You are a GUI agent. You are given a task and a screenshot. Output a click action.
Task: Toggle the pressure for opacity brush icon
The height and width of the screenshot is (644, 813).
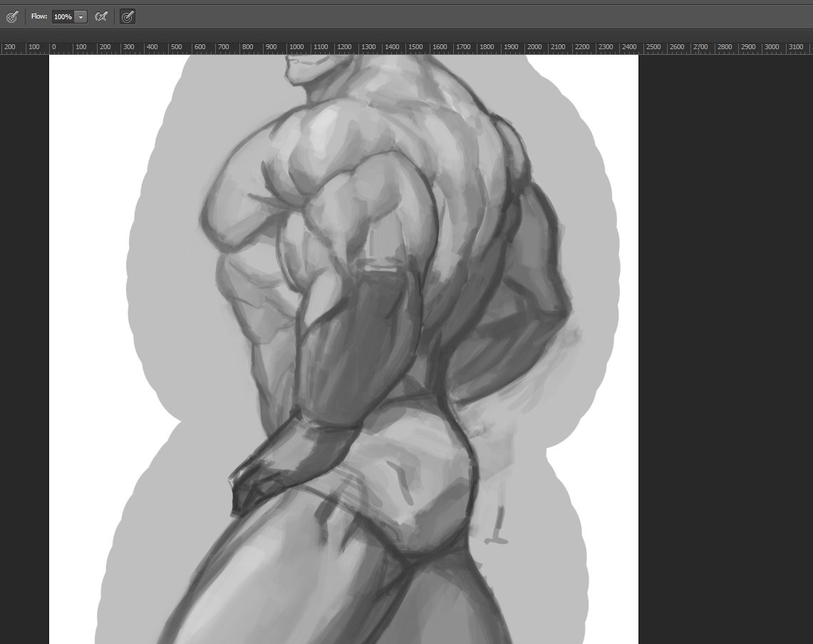click(x=12, y=16)
